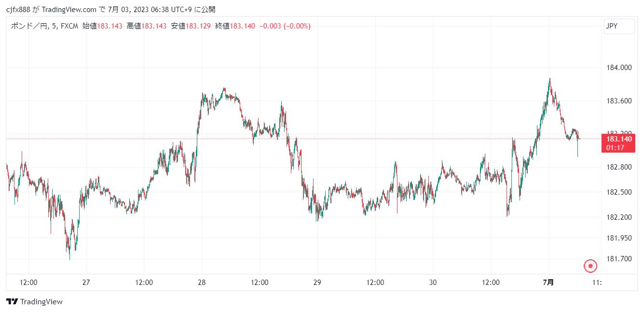This screenshot has width=644, height=312.
Task: Click the 27 date label on time axis
Action: (x=86, y=283)
